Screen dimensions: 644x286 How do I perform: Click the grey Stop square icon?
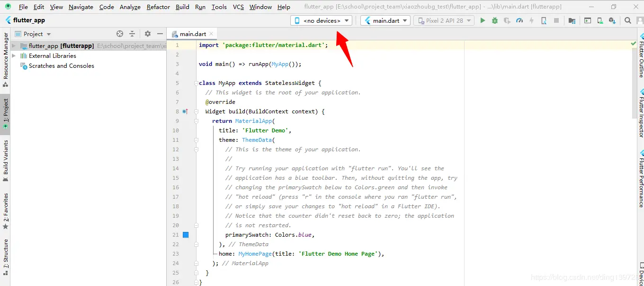pyautogui.click(x=556, y=20)
